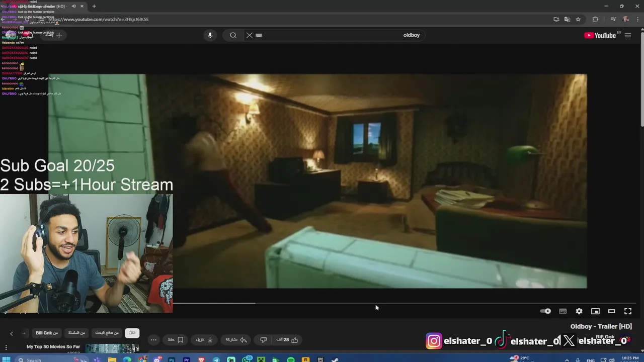Bookmark this page with the star icon
Image resolution: width=644 pixels, height=362 pixels.
tap(578, 19)
